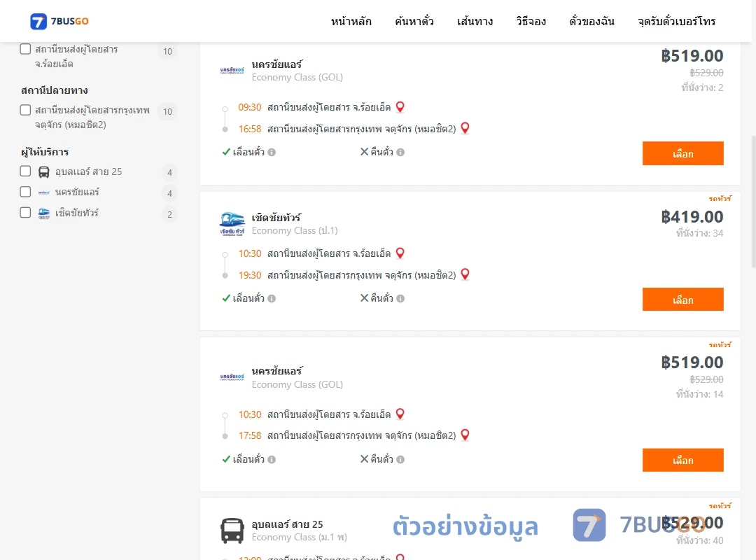756x560 pixels.
Task: Click อุบลแอร์ สาย 25 trip card title
Action: (288, 524)
